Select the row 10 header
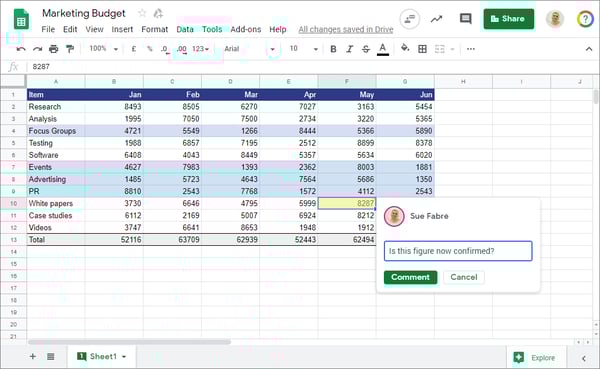The height and width of the screenshot is (369, 600). click(x=13, y=203)
